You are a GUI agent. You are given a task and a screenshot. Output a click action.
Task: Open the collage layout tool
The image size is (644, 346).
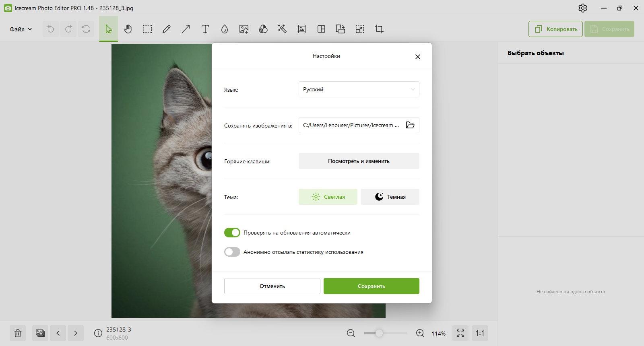tap(321, 29)
